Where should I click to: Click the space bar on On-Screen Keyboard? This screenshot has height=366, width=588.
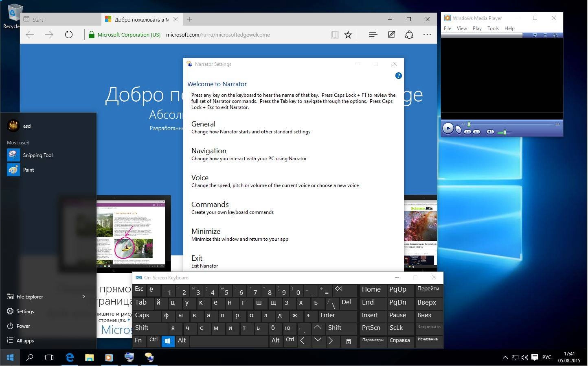coord(229,341)
